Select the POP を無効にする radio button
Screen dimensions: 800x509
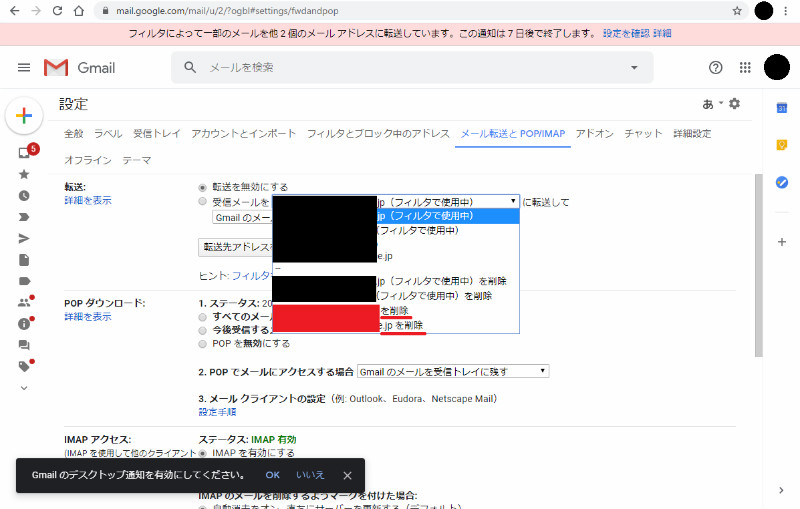(203, 344)
